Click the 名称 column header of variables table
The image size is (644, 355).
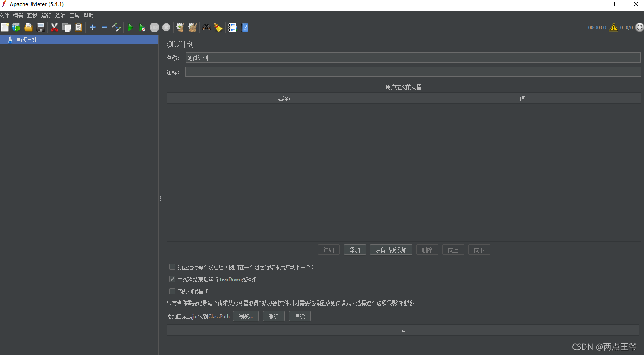pos(285,99)
